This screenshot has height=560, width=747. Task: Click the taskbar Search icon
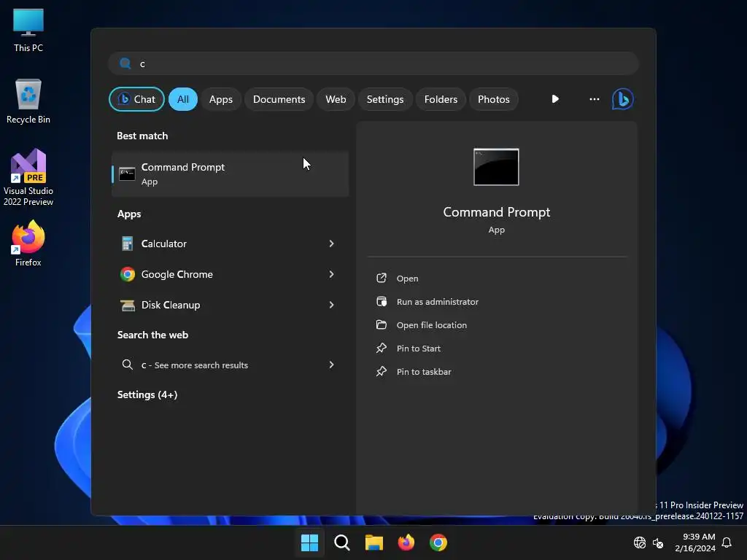(x=341, y=542)
